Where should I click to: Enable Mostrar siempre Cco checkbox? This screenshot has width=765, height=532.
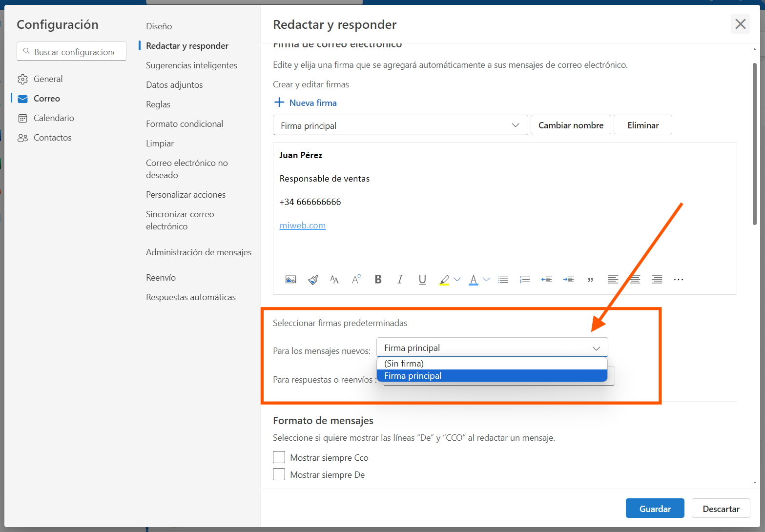[x=279, y=457]
